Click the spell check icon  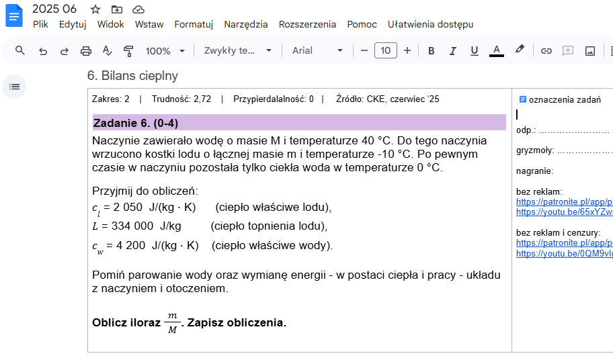tap(107, 50)
